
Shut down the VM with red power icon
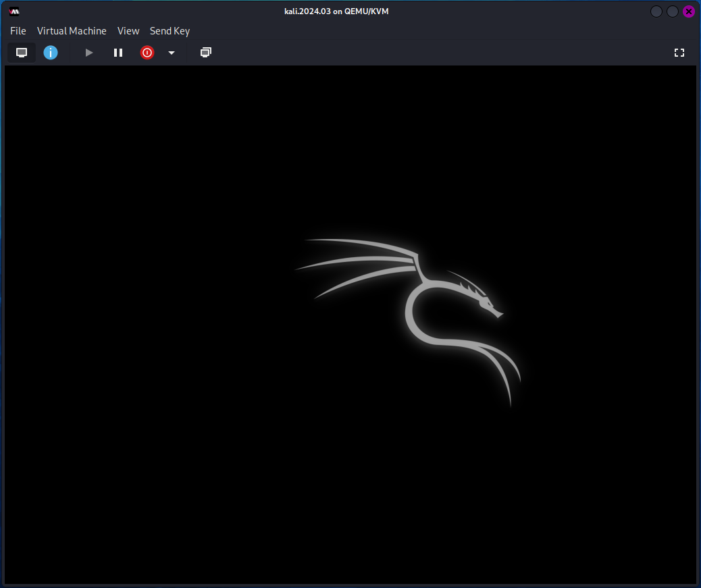(147, 53)
